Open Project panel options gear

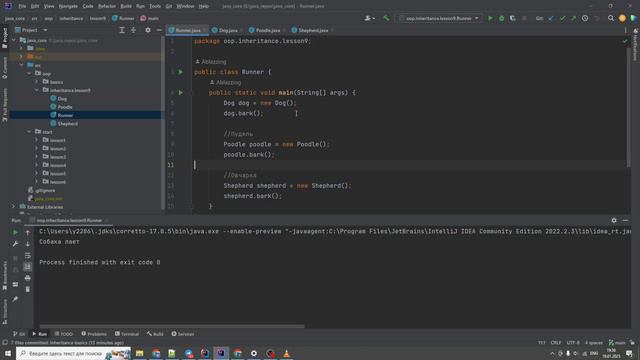[148, 30]
